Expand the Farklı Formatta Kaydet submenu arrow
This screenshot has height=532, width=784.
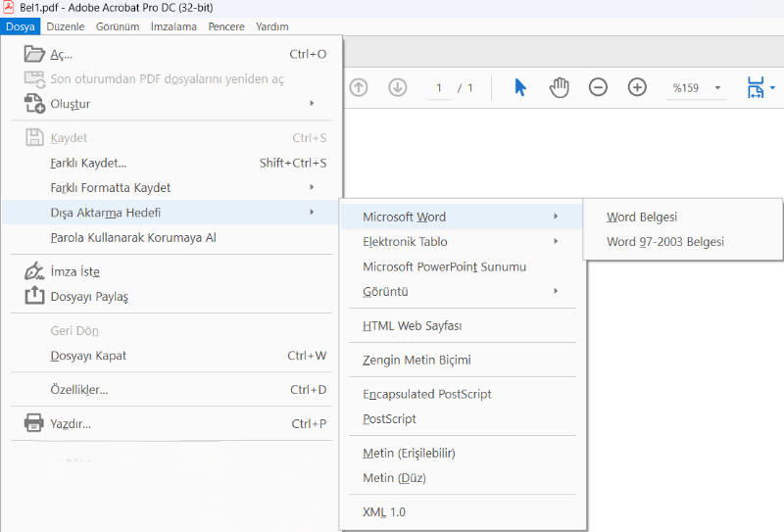click(x=312, y=187)
